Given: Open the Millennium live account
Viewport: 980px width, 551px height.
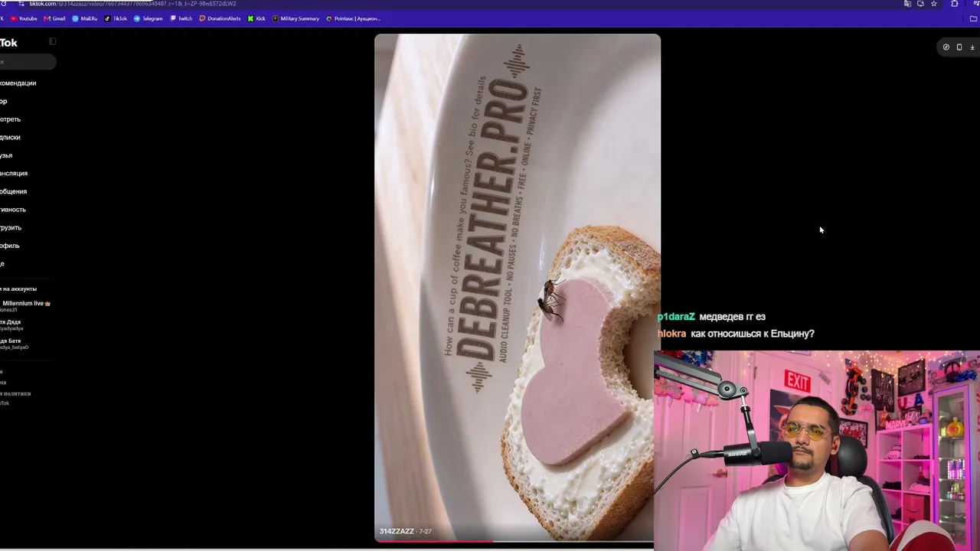Looking at the screenshot, I should click(x=26, y=306).
